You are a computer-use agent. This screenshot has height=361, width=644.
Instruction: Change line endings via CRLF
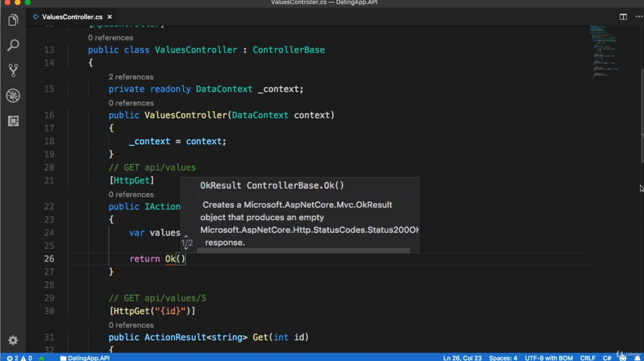(588, 358)
